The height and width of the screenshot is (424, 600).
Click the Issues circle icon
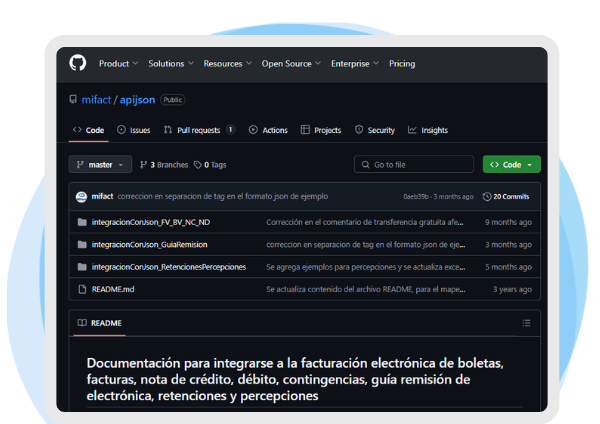(x=121, y=130)
